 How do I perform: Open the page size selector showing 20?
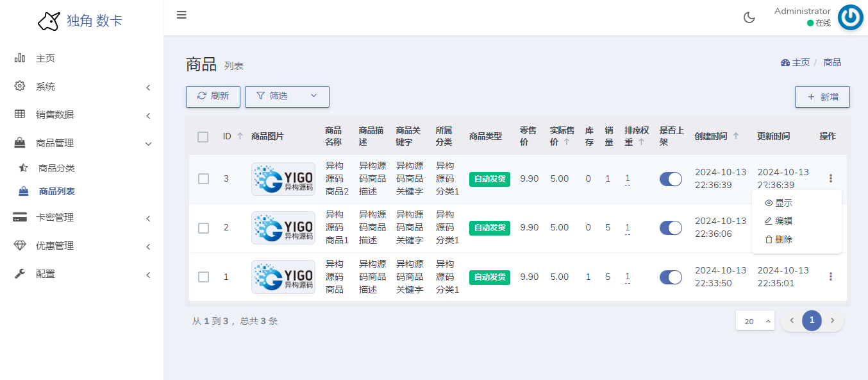pos(755,321)
